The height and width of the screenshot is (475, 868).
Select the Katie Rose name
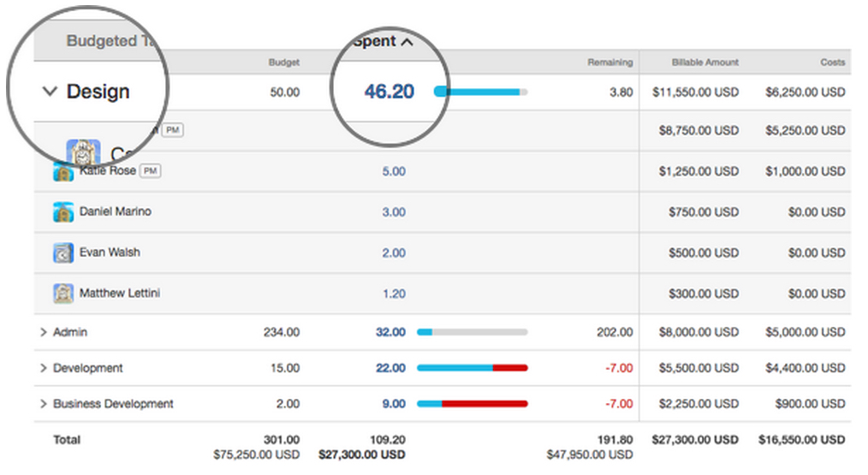pos(107,171)
